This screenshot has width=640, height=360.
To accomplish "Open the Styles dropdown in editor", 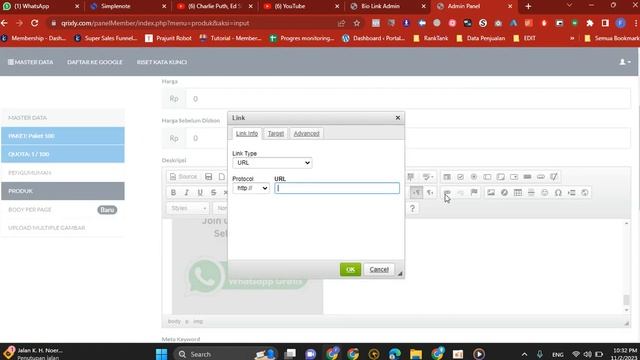I will (x=187, y=208).
